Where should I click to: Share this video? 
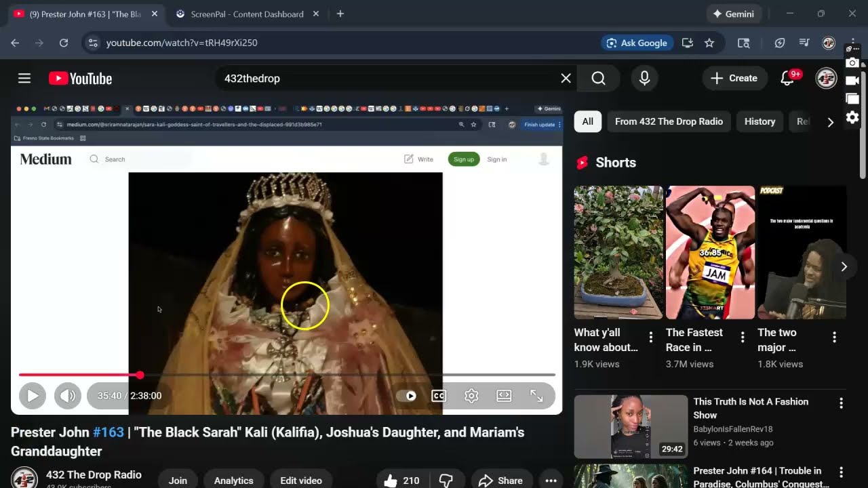[500, 481]
